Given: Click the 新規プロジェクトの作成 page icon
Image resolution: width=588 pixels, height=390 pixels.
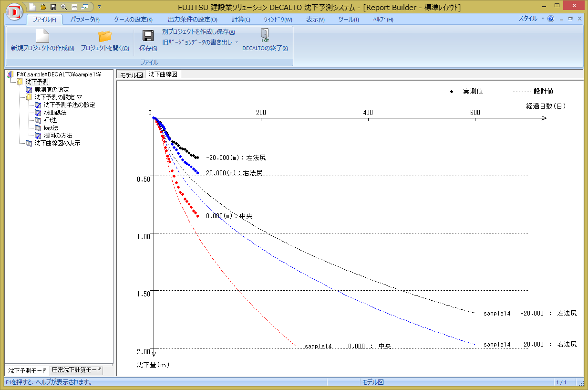Looking at the screenshot, I should click(x=42, y=36).
